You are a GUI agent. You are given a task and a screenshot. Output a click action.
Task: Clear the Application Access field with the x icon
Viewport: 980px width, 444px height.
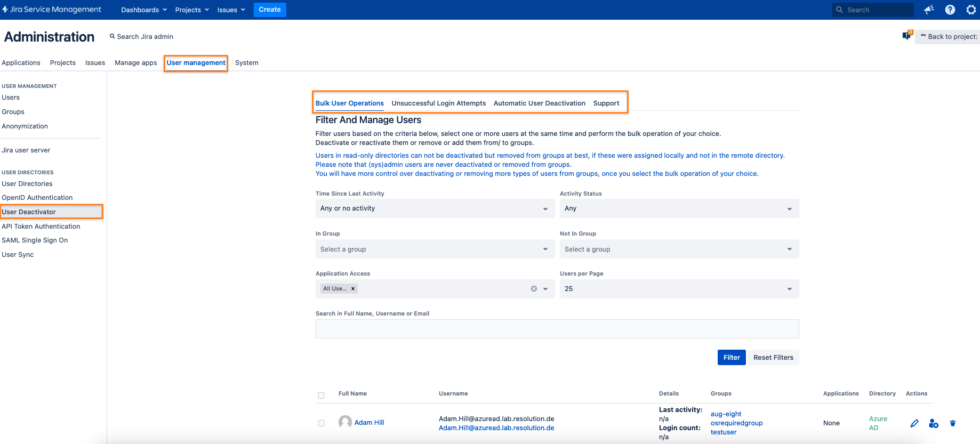tap(534, 289)
